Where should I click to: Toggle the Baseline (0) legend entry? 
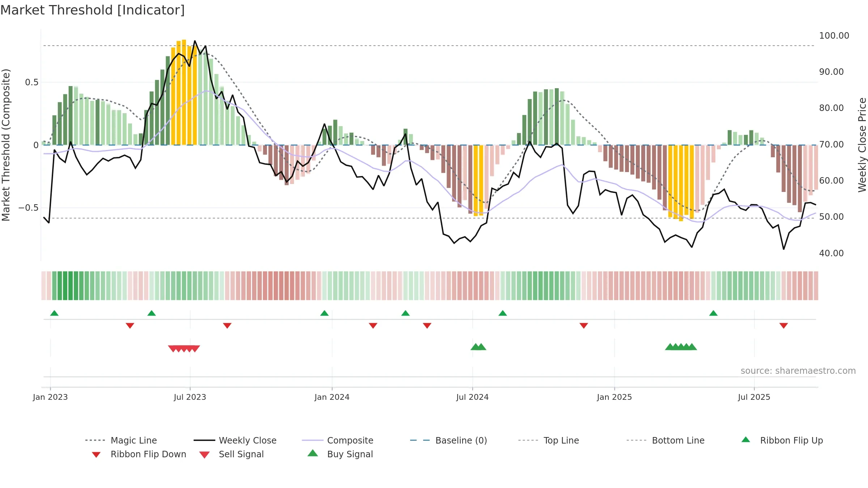point(448,440)
